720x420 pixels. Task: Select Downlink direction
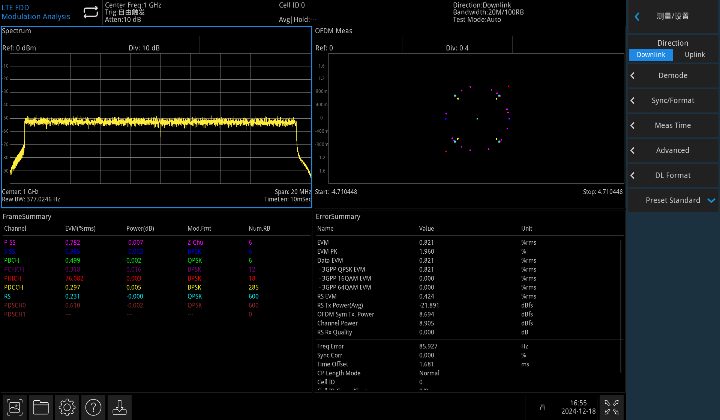[x=651, y=55]
